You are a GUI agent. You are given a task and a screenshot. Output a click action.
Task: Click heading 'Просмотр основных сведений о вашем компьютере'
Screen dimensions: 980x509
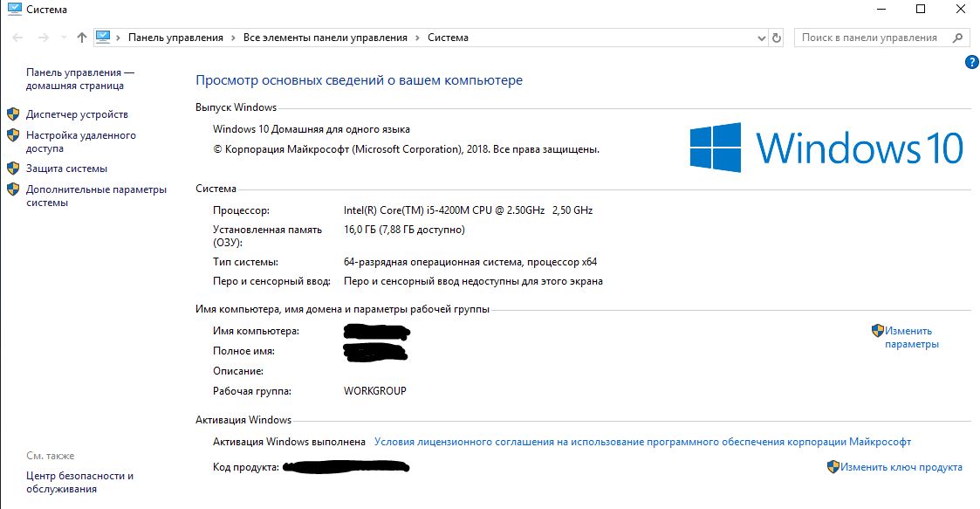coord(359,80)
